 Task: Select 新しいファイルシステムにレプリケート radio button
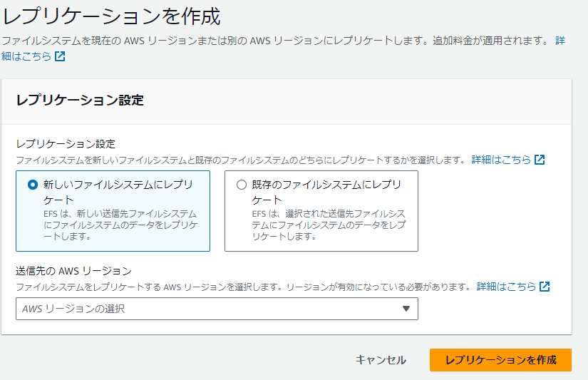[x=33, y=185]
